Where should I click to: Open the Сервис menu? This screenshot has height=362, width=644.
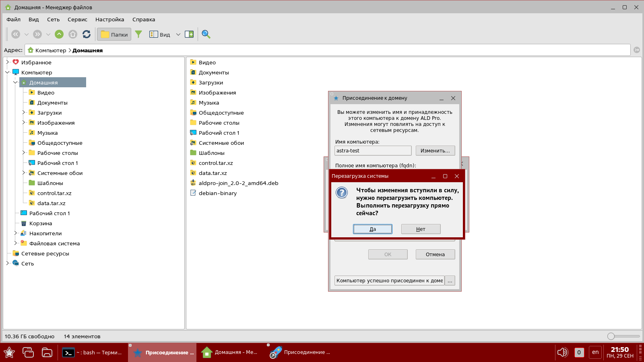[x=77, y=19]
